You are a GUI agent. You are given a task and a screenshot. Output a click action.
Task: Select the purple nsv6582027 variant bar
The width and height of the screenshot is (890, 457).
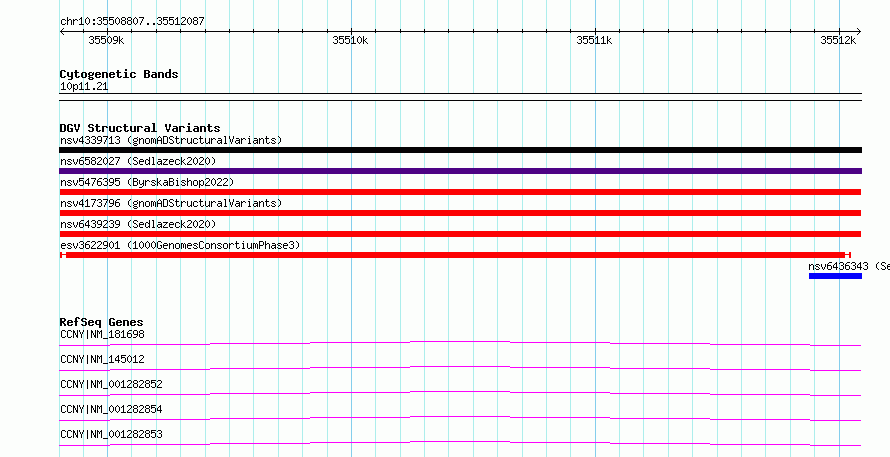pos(460,171)
